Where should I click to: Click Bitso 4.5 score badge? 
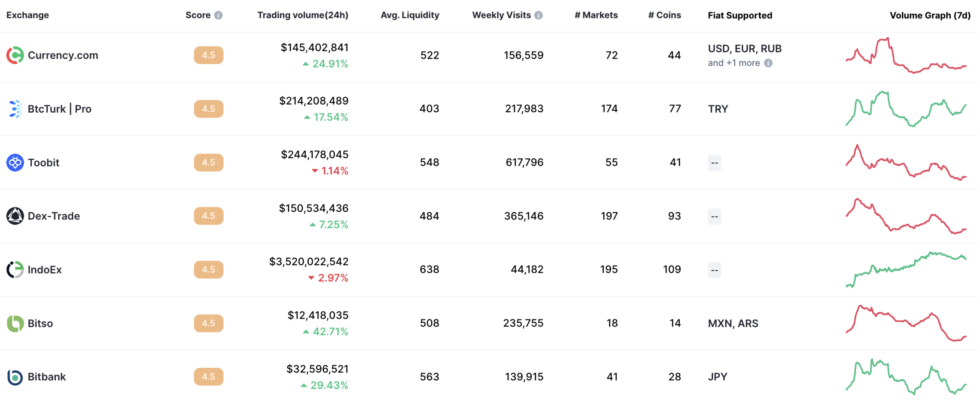pyautogui.click(x=209, y=323)
